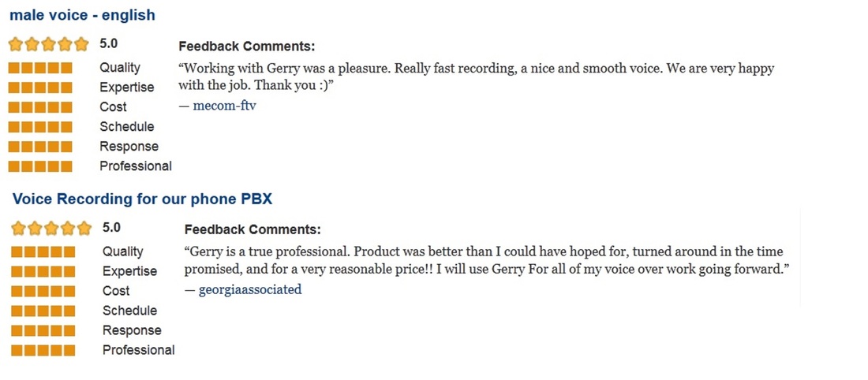This screenshot has height=380, width=868.
Task: Open the 'male voice - english' job title
Action: [x=83, y=15]
